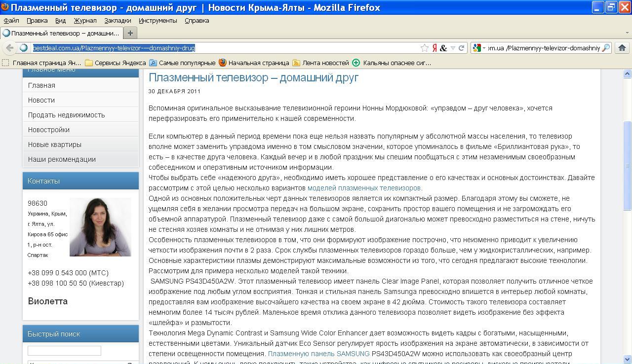
Task: Open a new tab with the plus button
Action: [130, 33]
